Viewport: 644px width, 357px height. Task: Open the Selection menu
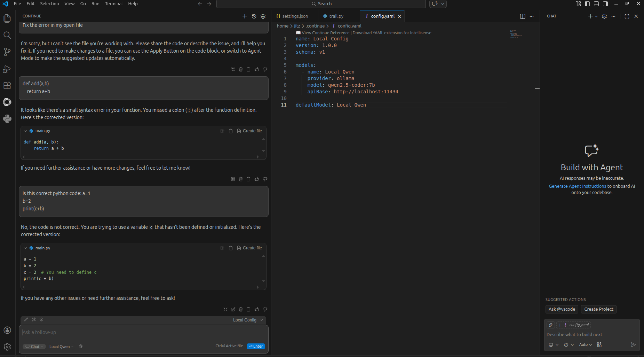pos(49,4)
